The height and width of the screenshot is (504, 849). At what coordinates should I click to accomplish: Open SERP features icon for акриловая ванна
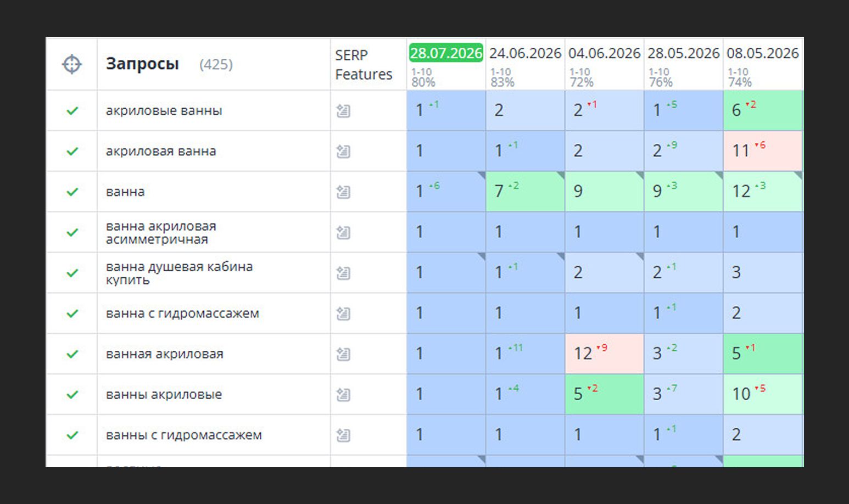coord(343,152)
